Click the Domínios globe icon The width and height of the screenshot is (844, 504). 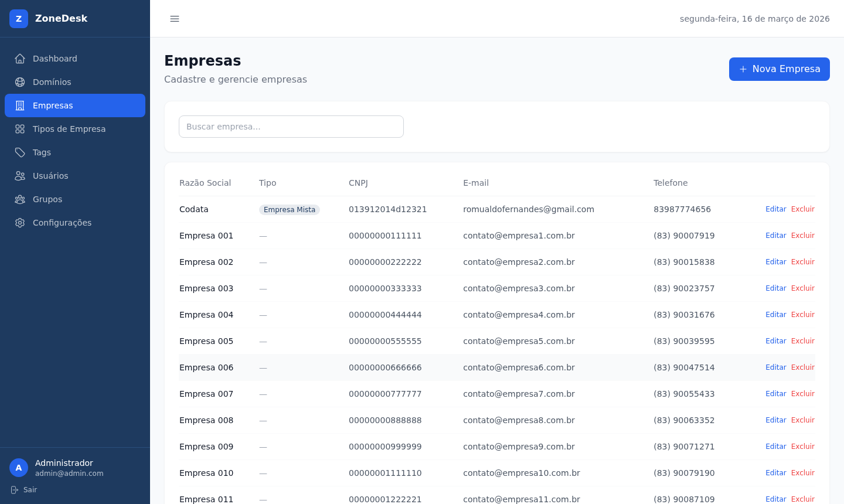coord(20,82)
